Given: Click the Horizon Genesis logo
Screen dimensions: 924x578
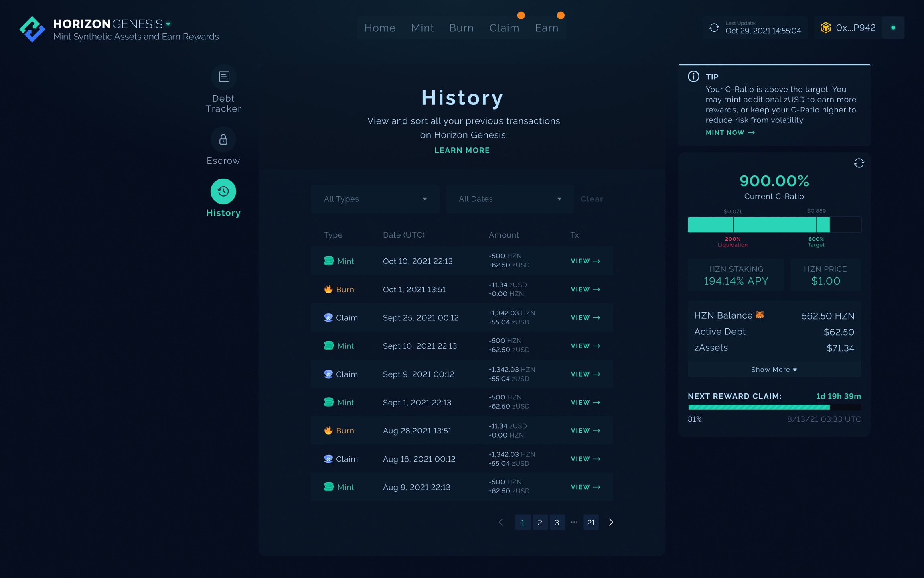Looking at the screenshot, I should (x=32, y=29).
